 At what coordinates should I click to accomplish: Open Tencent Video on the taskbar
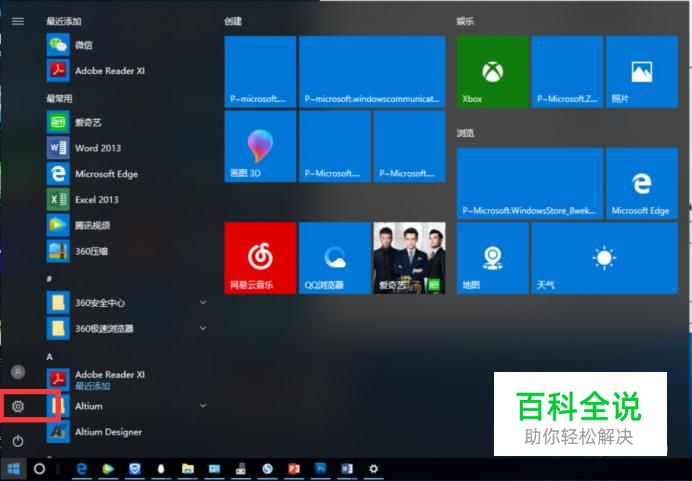coord(108,469)
